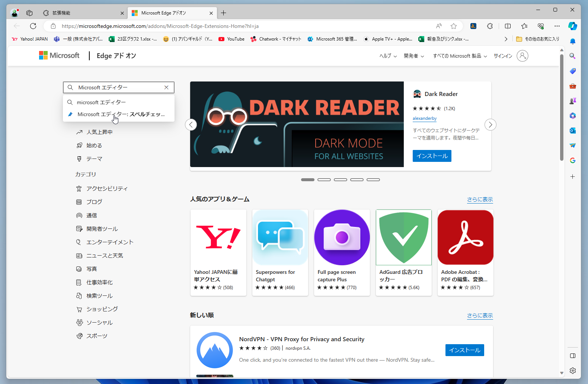This screenshot has width=588, height=384.
Task: Expand the 開発者 dropdown
Action: click(x=414, y=56)
